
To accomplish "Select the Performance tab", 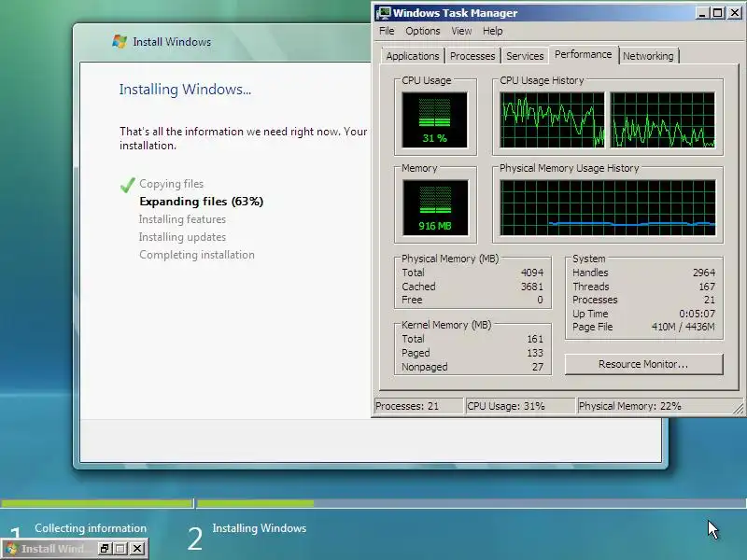I will [583, 54].
